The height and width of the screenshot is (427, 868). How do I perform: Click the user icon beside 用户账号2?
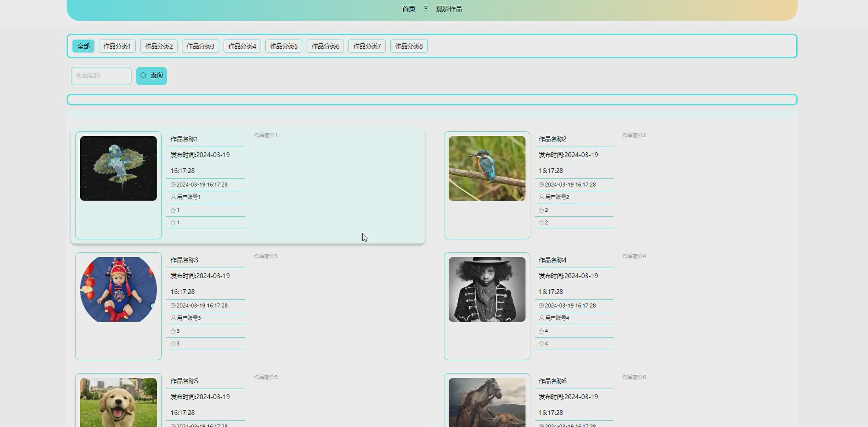click(x=541, y=197)
